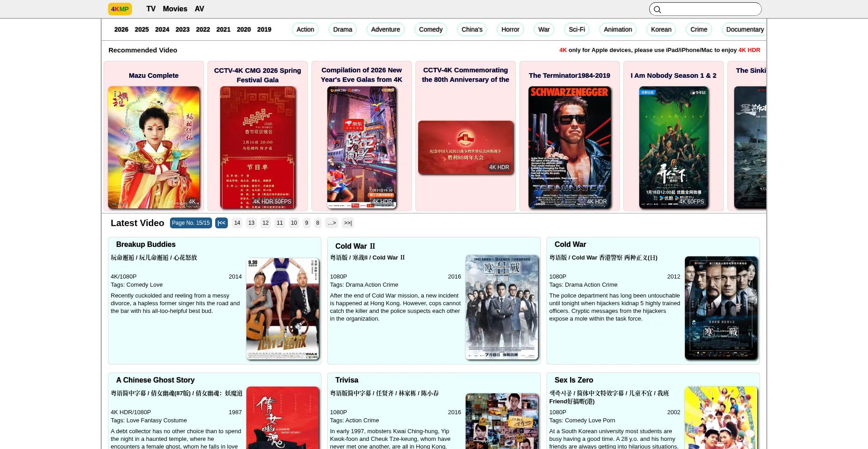868x449 pixels.
Task: Filter videos by year 2019
Action: 264,29
